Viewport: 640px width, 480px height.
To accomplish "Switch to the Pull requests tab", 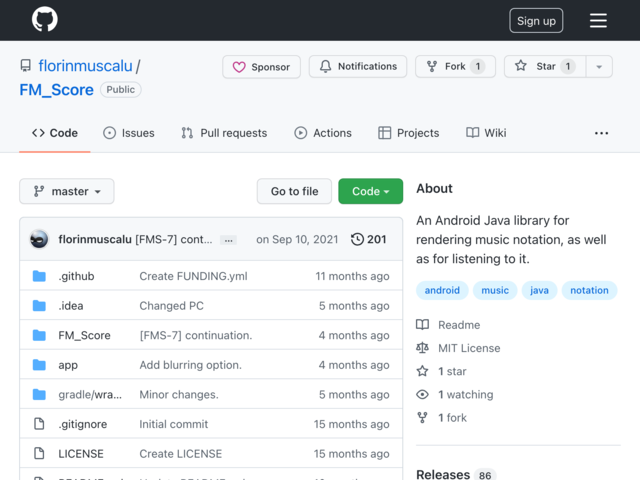I will [224, 133].
